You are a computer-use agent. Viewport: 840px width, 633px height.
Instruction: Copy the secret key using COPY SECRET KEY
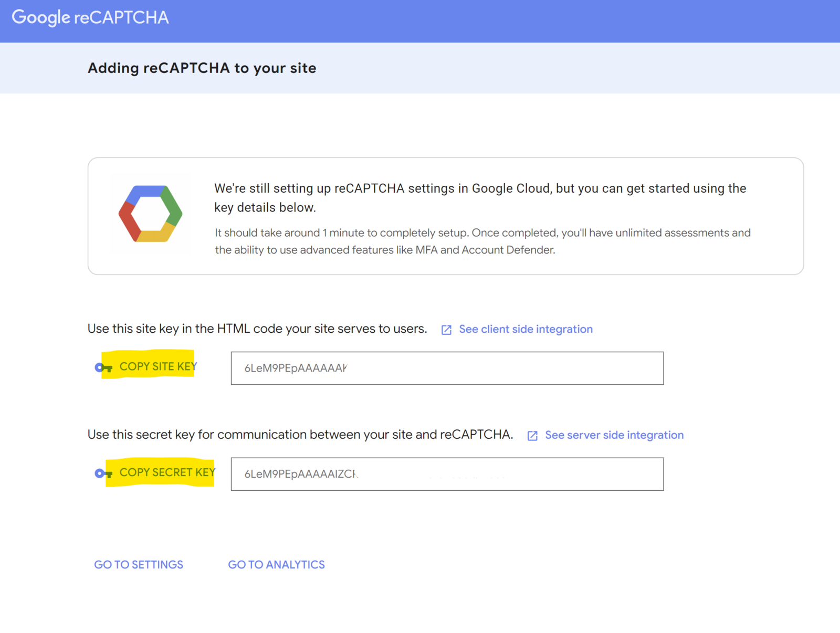(x=167, y=472)
